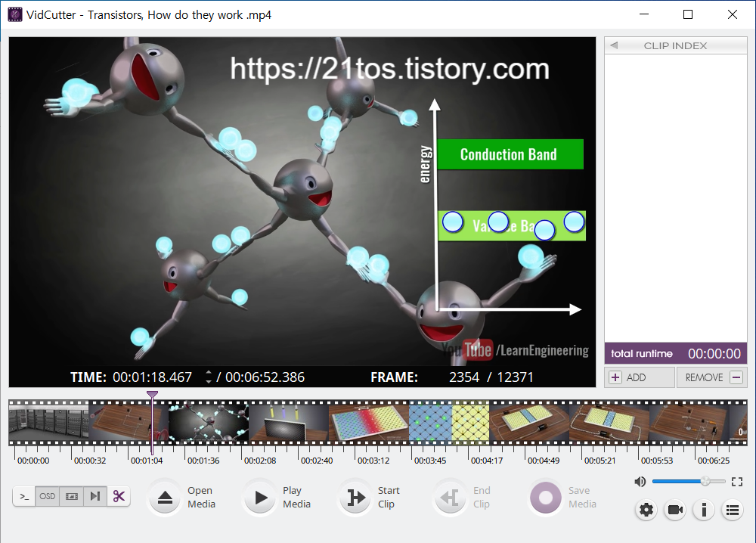Open the info (i) button
Image resolution: width=756 pixels, height=543 pixels.
tap(704, 510)
